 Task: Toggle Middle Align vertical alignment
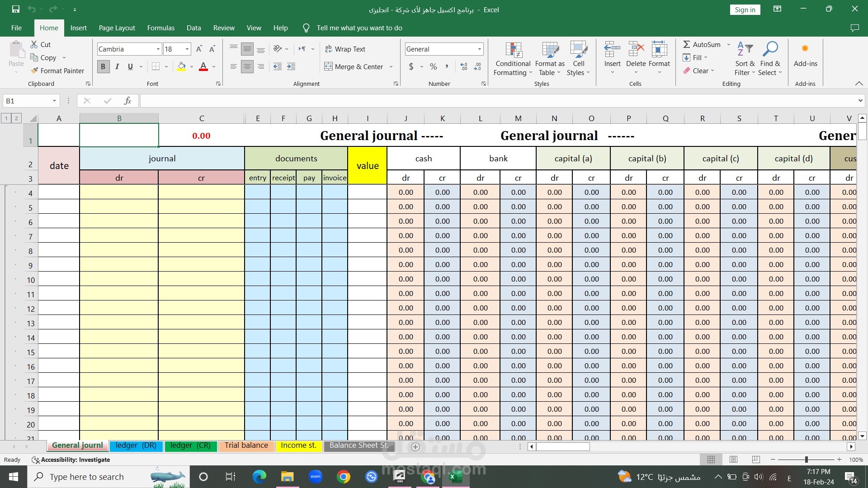click(247, 49)
